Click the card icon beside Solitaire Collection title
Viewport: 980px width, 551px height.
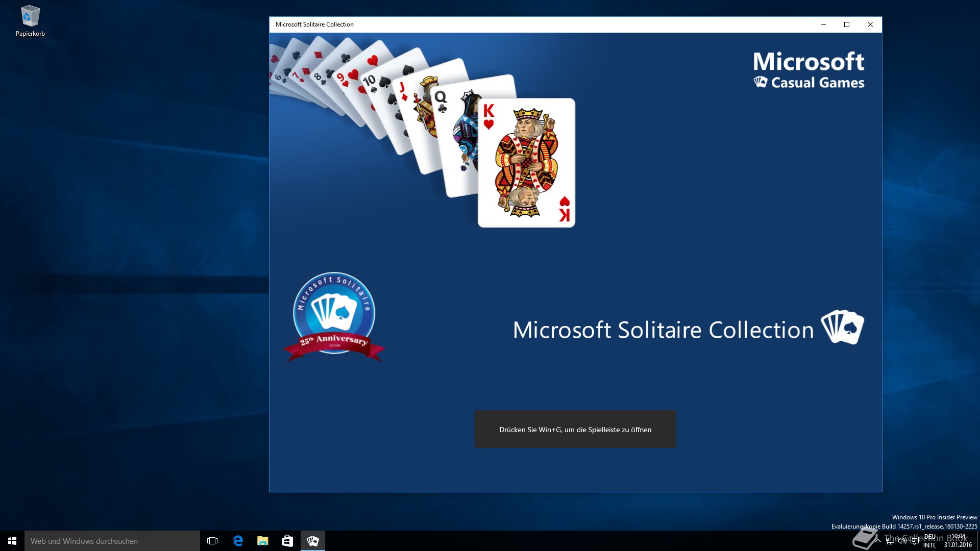[x=842, y=327]
